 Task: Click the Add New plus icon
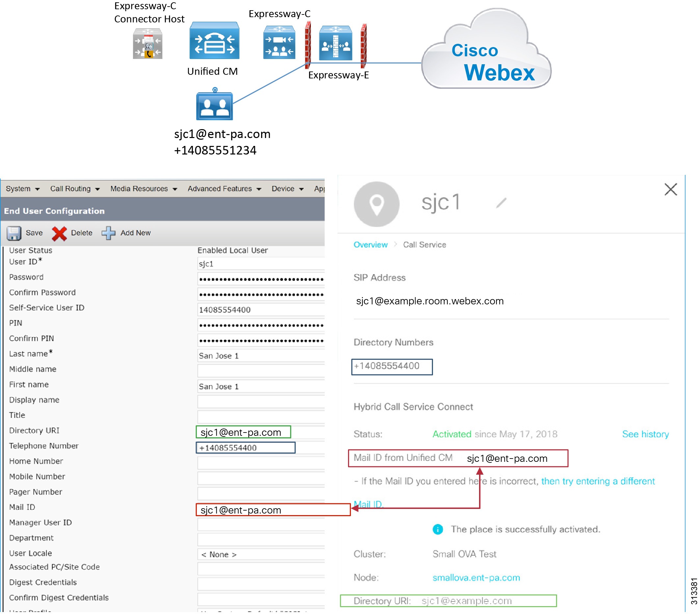[x=109, y=233]
